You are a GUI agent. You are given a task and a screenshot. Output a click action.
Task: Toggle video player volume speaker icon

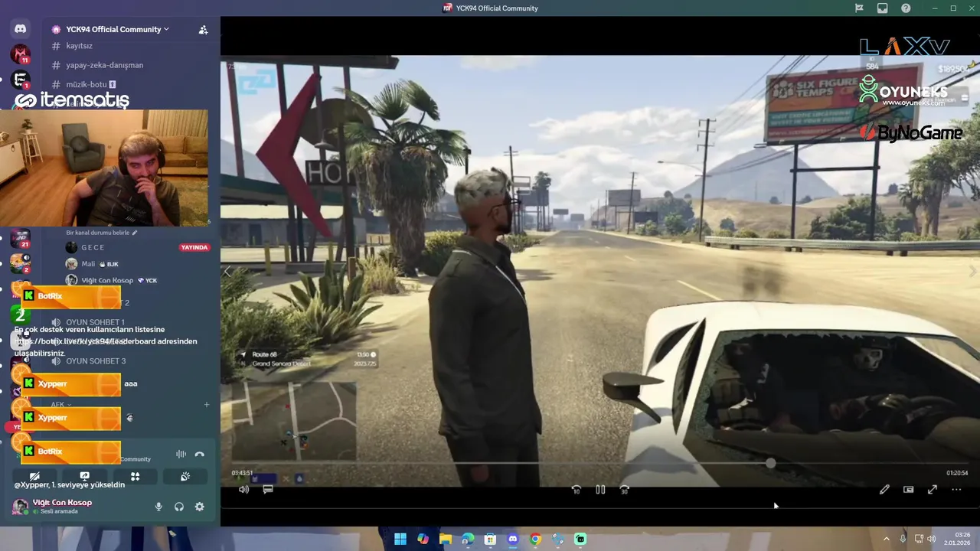(x=243, y=489)
